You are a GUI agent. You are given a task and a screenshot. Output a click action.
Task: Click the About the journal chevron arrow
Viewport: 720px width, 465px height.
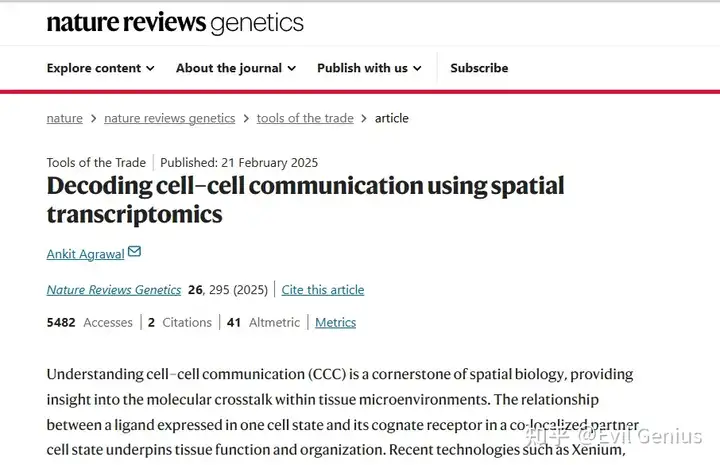tap(292, 69)
